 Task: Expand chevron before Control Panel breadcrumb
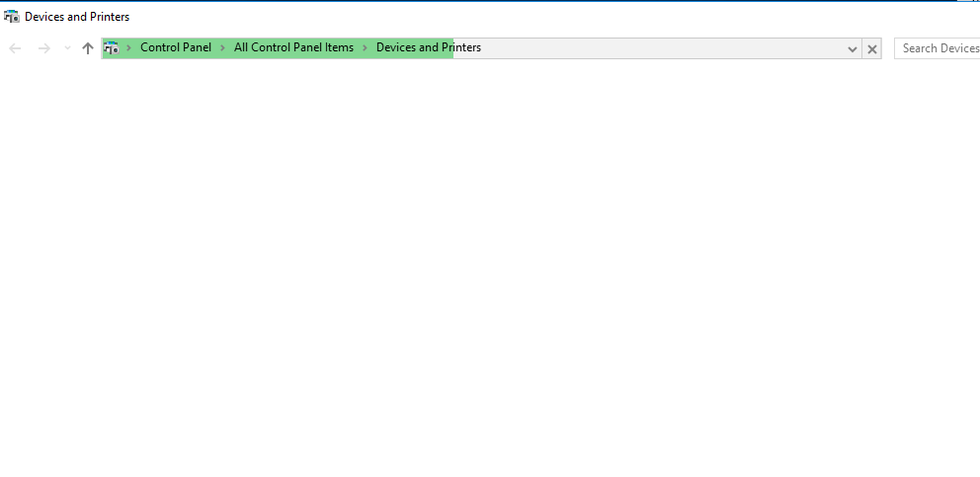click(x=128, y=47)
